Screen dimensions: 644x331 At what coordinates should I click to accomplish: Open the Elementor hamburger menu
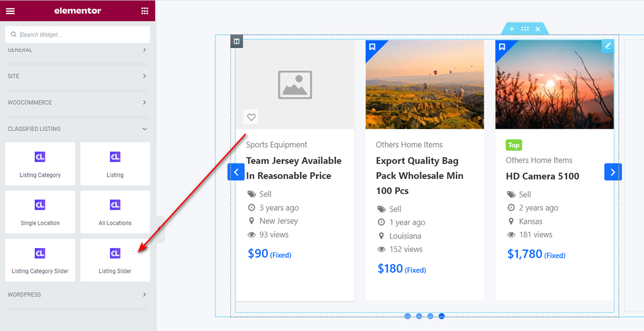[x=10, y=11]
